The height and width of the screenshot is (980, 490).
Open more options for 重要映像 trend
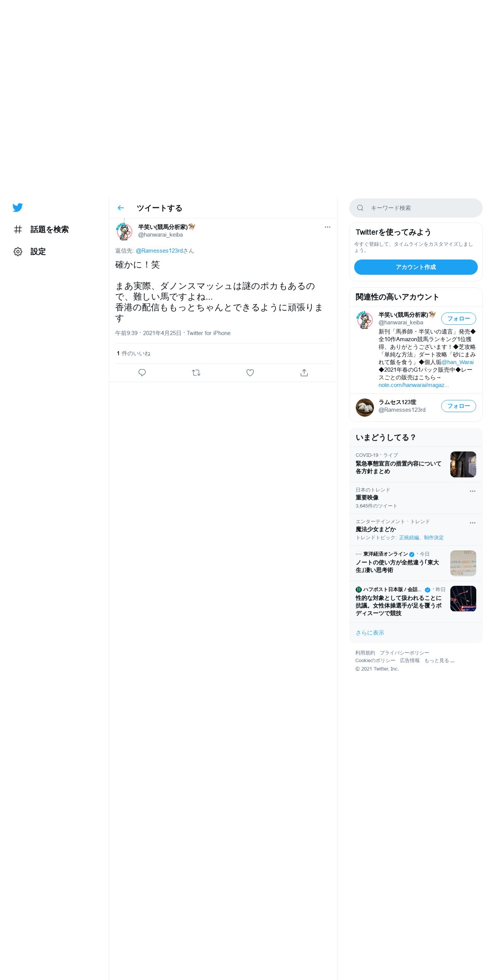[x=472, y=491]
